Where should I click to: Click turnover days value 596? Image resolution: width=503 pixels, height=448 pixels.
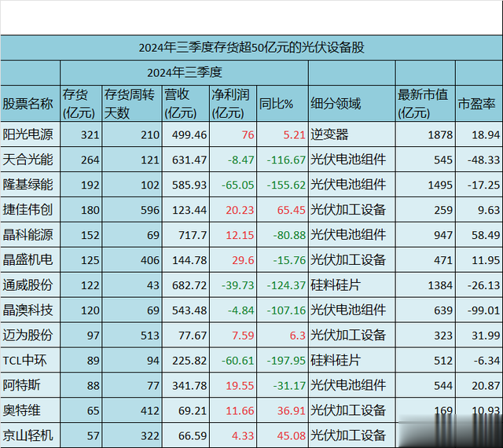[150, 210]
